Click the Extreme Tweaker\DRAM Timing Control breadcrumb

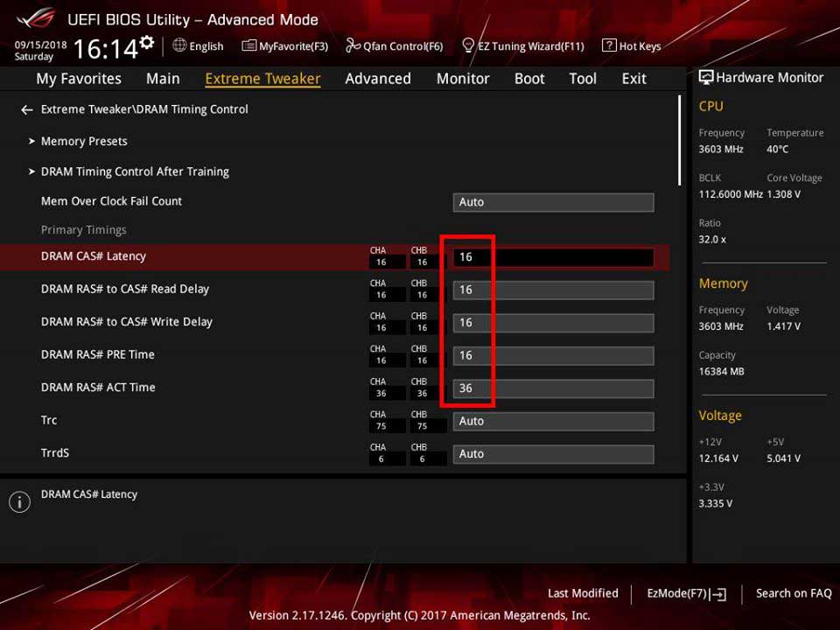click(x=144, y=109)
